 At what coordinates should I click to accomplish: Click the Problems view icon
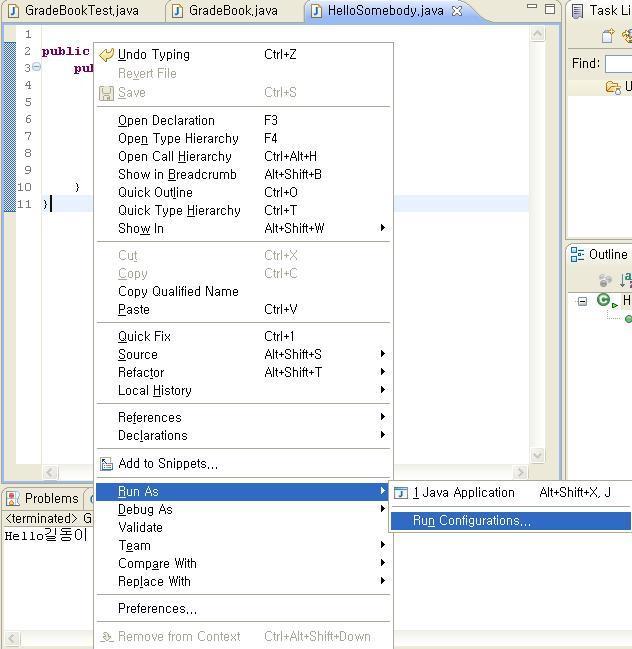pos(13,498)
